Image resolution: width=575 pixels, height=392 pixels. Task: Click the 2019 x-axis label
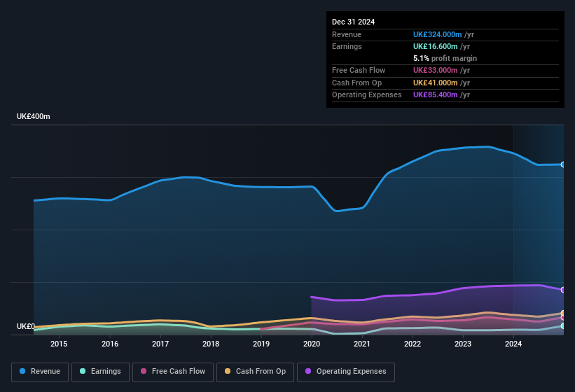(x=261, y=344)
